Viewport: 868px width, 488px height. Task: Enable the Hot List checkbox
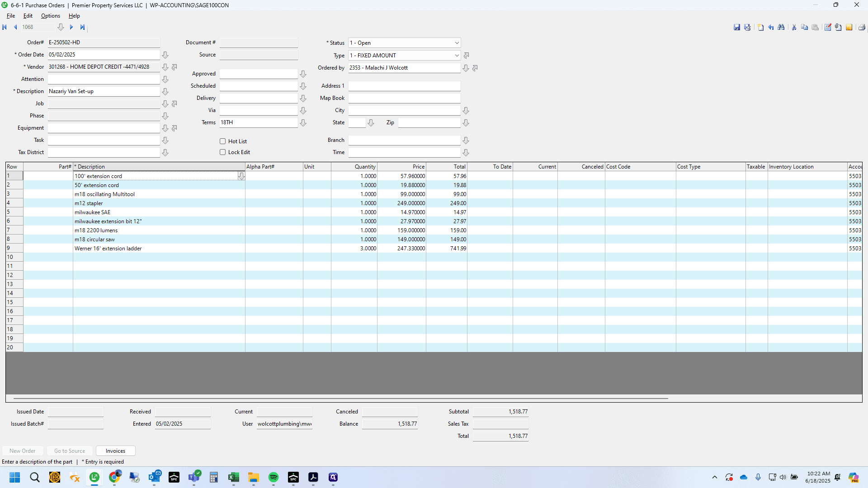(222, 141)
